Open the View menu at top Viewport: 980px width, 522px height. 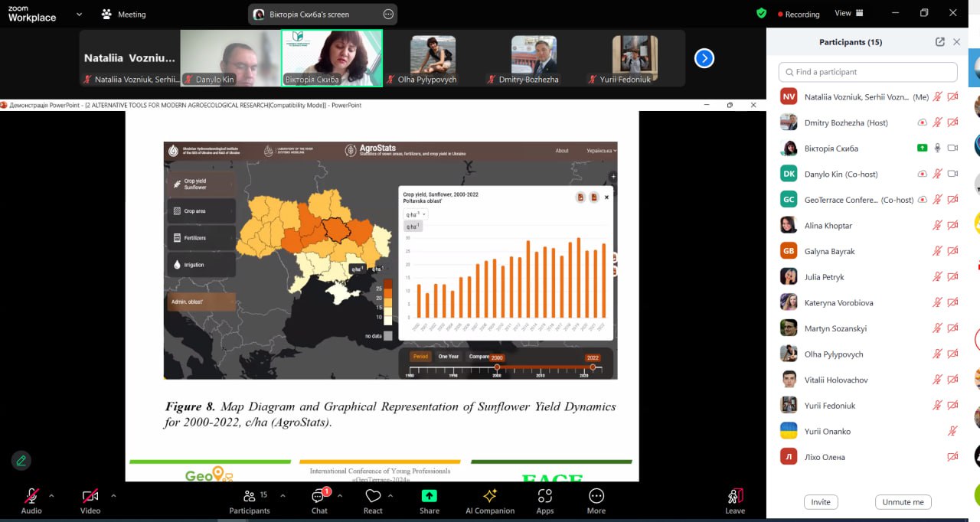pyautogui.click(x=849, y=13)
